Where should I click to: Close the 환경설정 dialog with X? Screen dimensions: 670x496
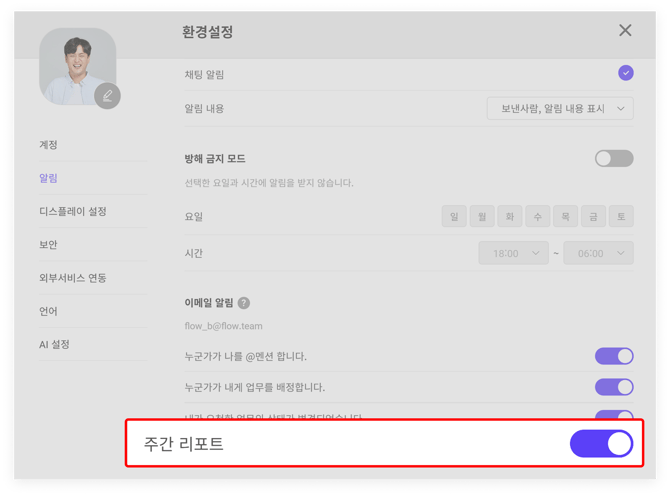click(625, 31)
